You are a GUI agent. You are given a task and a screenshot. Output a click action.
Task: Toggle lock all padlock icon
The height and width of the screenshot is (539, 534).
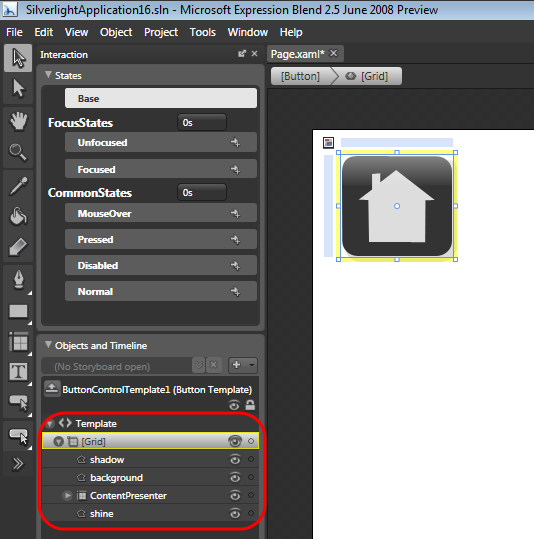250,405
